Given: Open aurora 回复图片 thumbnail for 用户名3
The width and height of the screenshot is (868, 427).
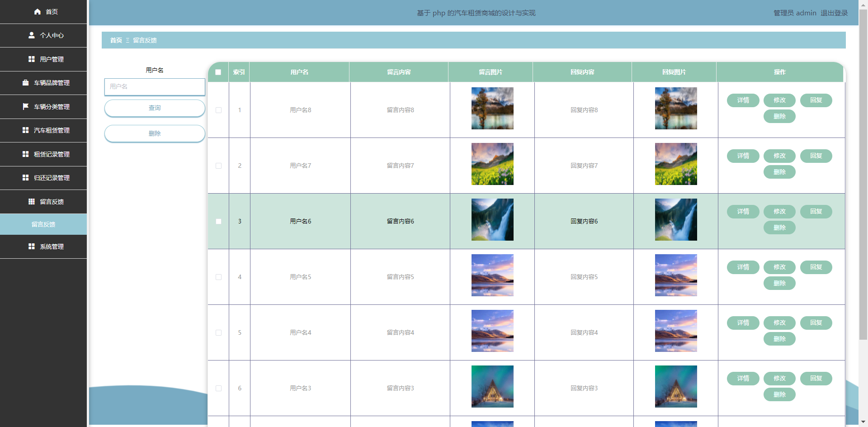Looking at the screenshot, I should coord(676,386).
